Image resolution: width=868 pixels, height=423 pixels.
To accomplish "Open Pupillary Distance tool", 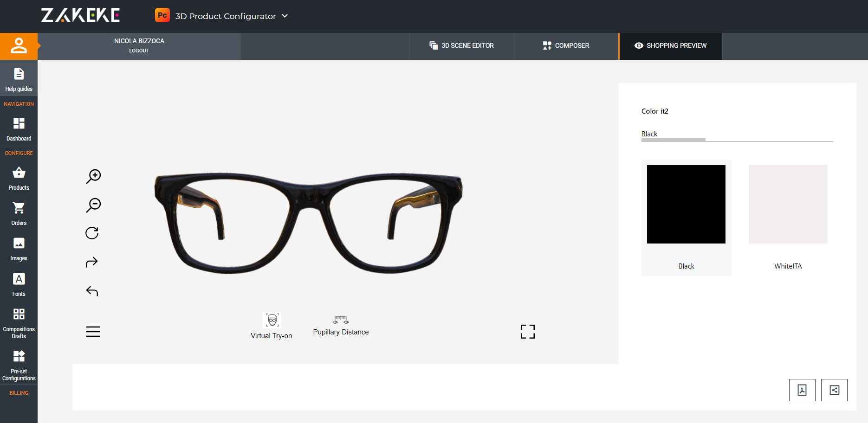I will (x=341, y=326).
